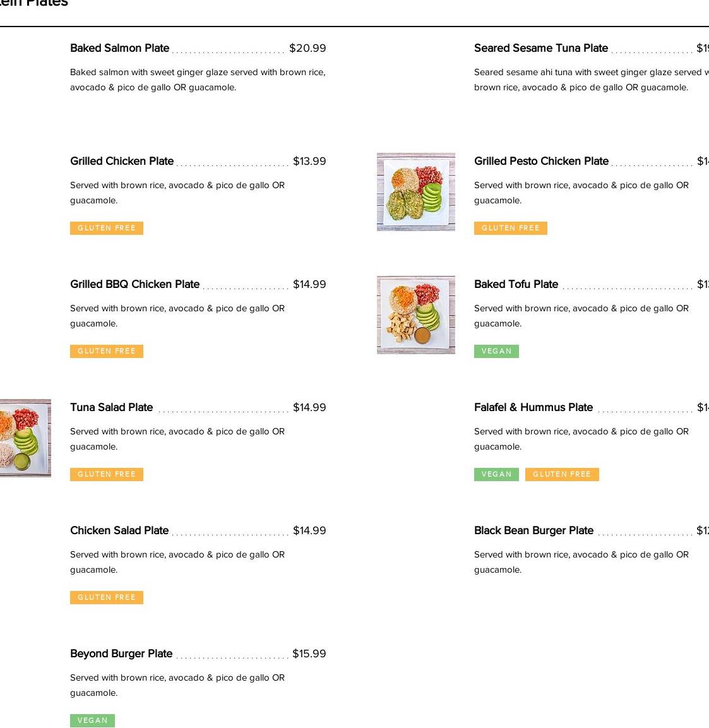Open the Falafel & Hummus Plate
Screen dimensions: 709x728
tap(533, 407)
